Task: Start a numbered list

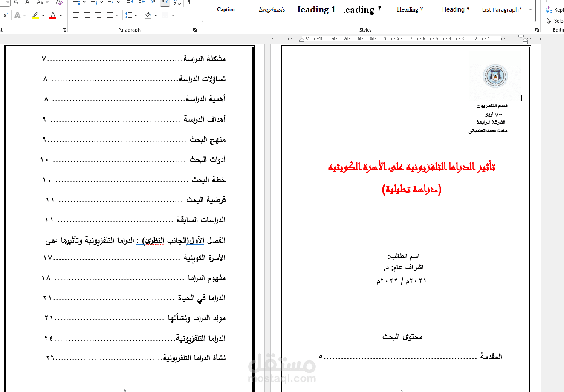Action: 94,3
